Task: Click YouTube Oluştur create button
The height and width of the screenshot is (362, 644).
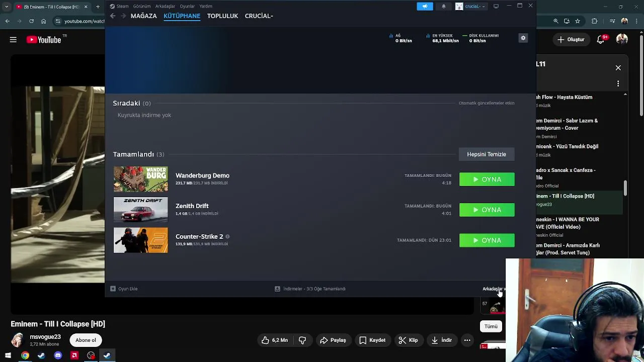Action: pos(571,39)
